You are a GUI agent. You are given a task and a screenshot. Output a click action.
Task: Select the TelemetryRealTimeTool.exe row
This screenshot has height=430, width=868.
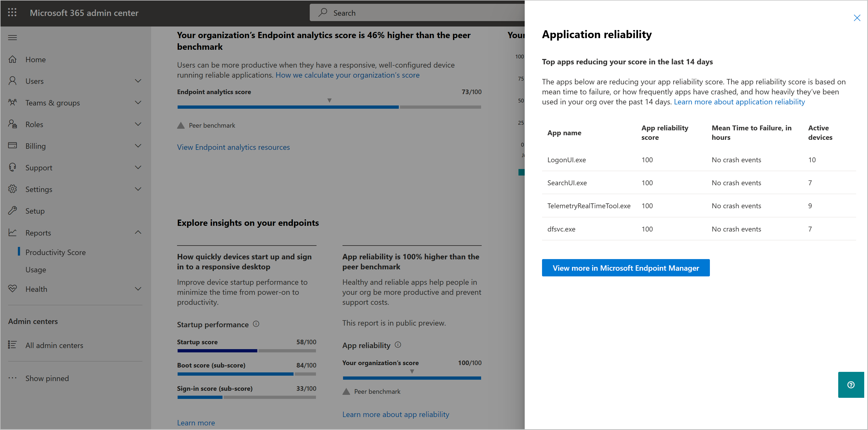tap(699, 206)
